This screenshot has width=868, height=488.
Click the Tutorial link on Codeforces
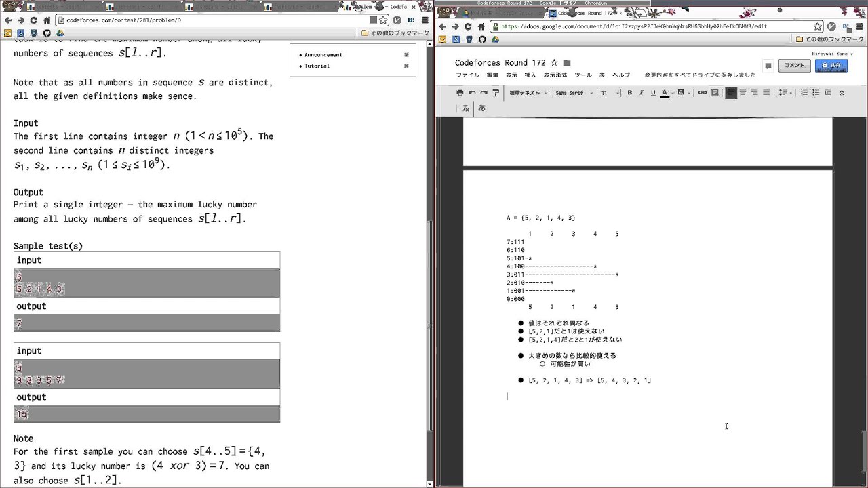click(317, 66)
